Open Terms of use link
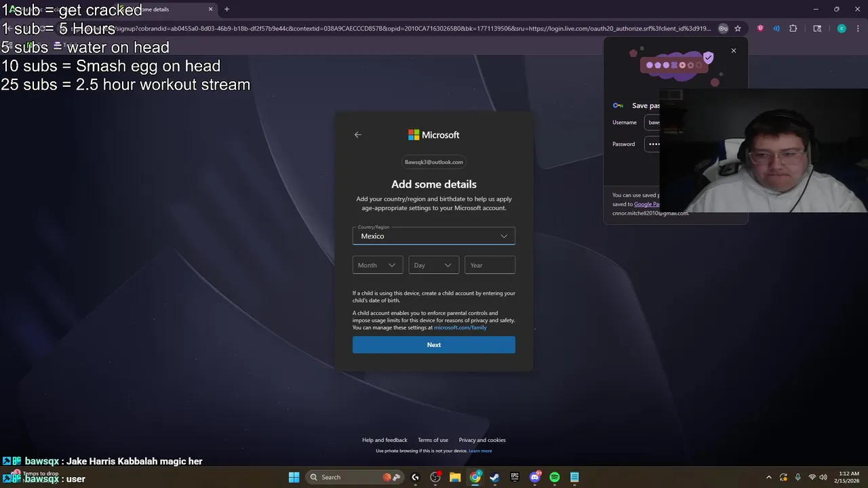This screenshot has width=868, height=488. pyautogui.click(x=433, y=440)
